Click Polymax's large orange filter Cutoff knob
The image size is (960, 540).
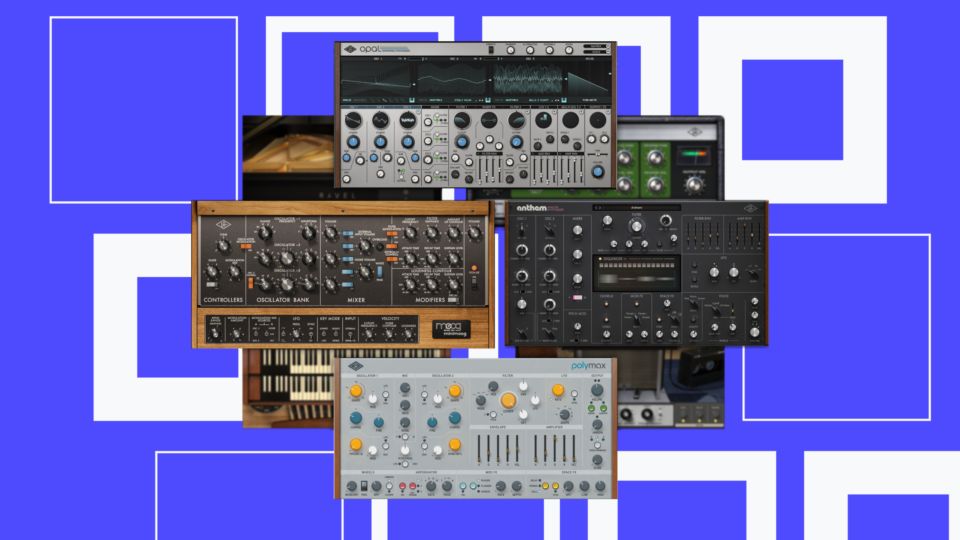(508, 400)
